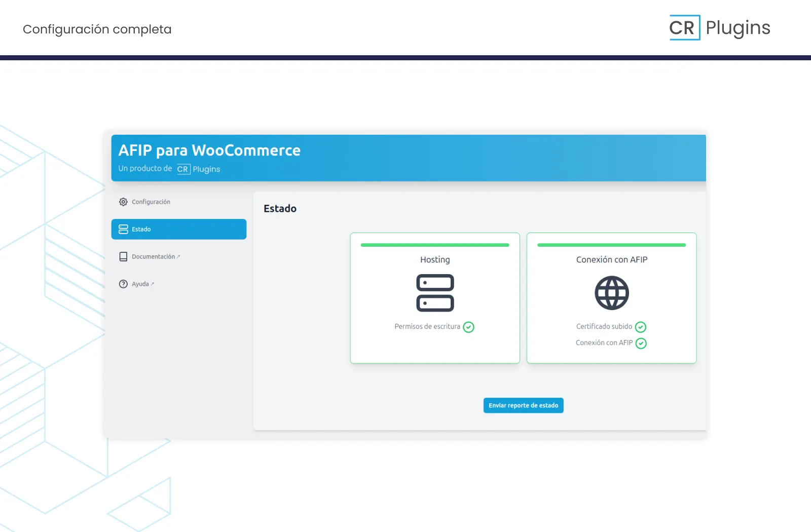Click the Documentación book icon

coord(123,257)
